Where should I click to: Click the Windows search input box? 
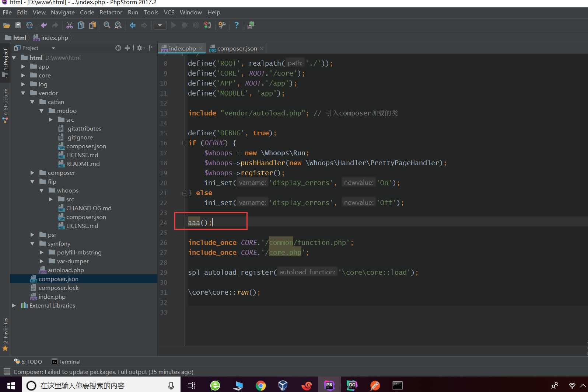point(101,385)
